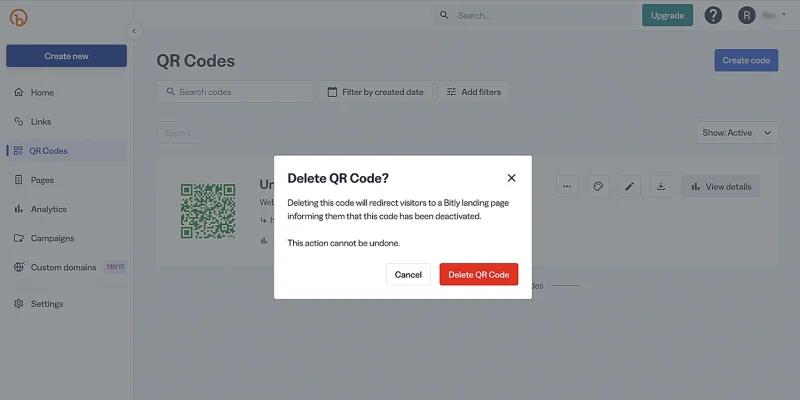Click Filter by created date

coord(376,92)
